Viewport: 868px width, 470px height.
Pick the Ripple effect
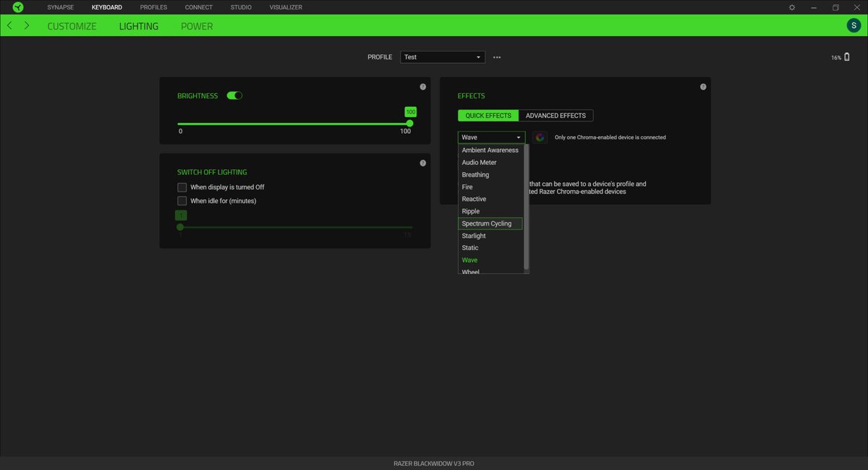pos(490,211)
